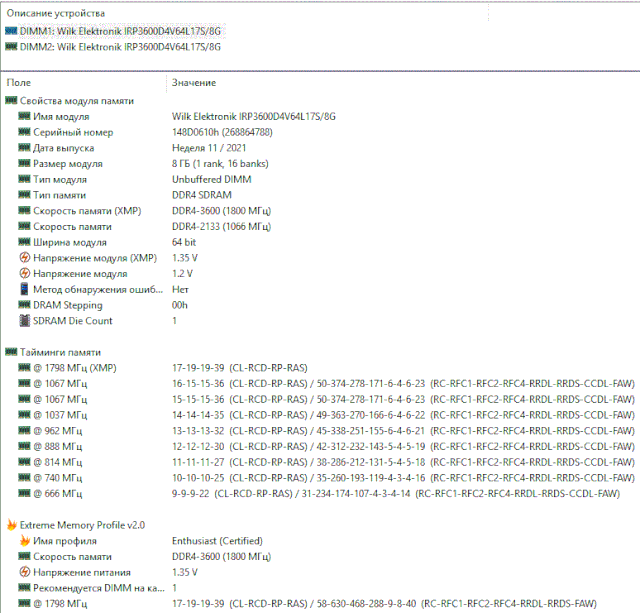Click icon beside 'Тип модуля' row
This screenshot has height=613, width=640.
click(x=24, y=179)
